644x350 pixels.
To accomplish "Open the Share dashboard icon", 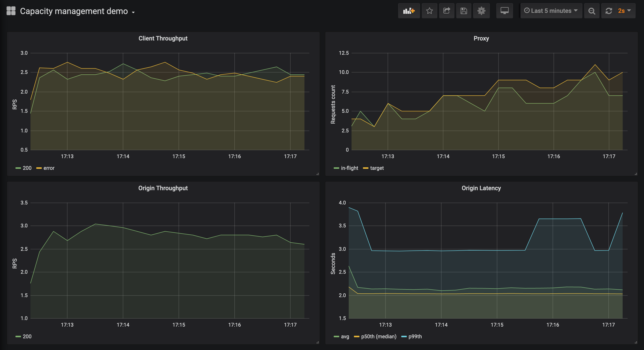I will coord(446,11).
